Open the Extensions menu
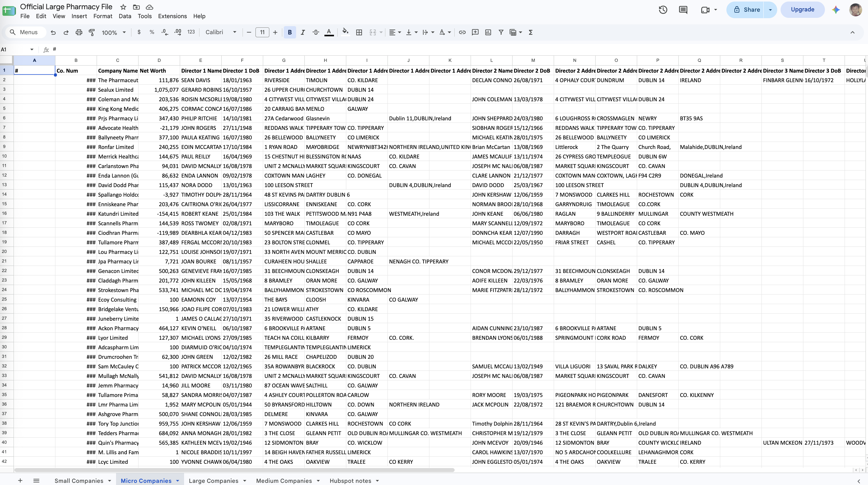The height and width of the screenshot is (485, 868). (172, 16)
